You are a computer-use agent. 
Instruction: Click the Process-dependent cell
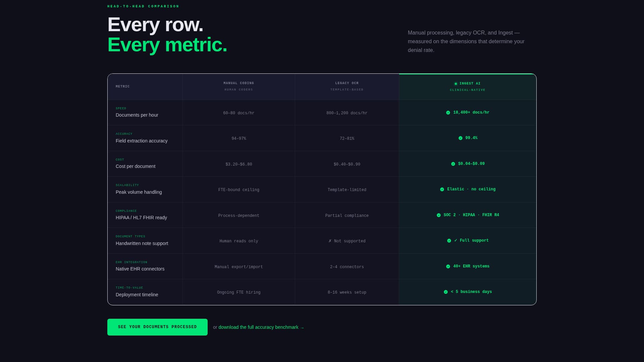tap(239, 216)
